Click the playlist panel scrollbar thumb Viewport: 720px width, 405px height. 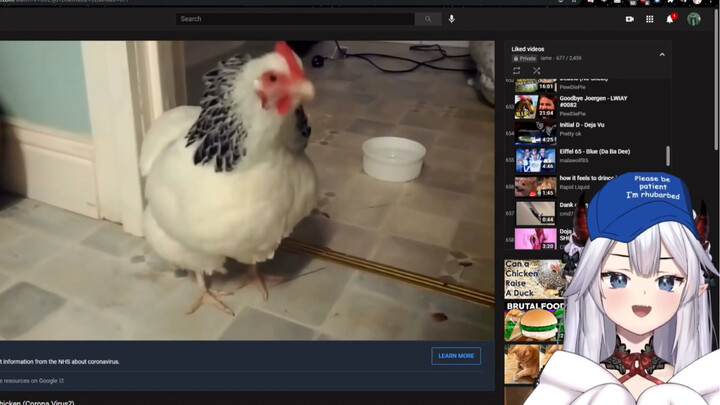tap(668, 156)
